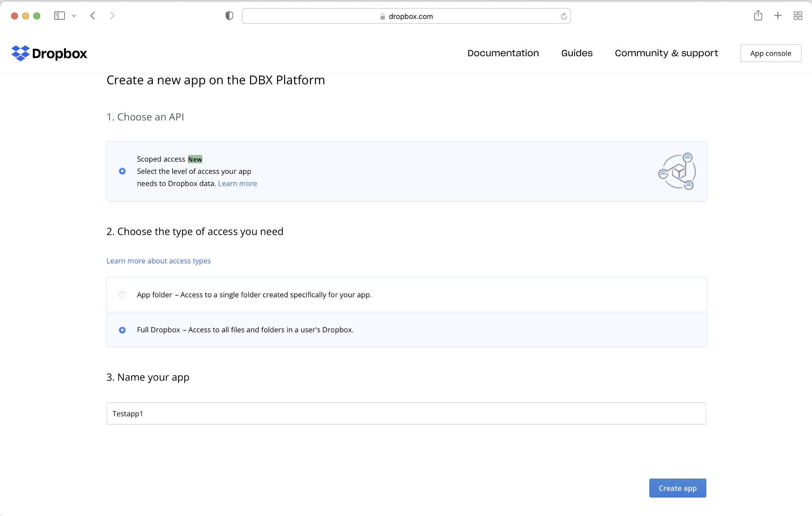Expand the sidebar tab group chevron
This screenshot has height=516, width=812.
tap(74, 16)
